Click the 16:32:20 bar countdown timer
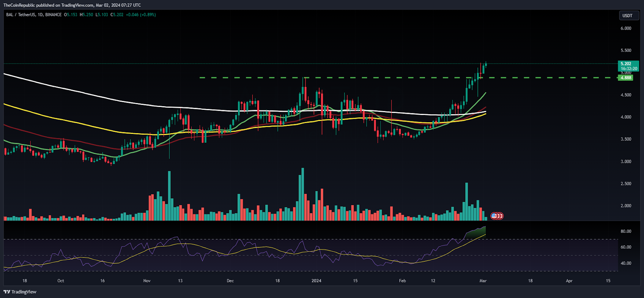 628,69
